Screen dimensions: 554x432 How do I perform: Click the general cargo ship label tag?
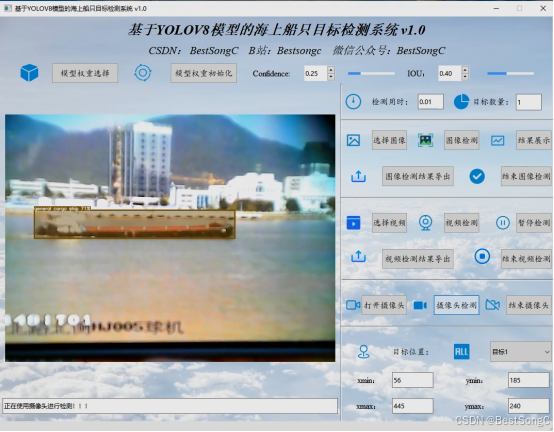coord(63,209)
